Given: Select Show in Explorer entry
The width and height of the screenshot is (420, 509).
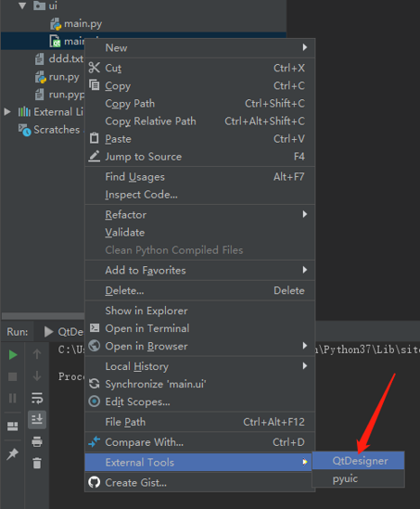Looking at the screenshot, I should pos(200,311).
